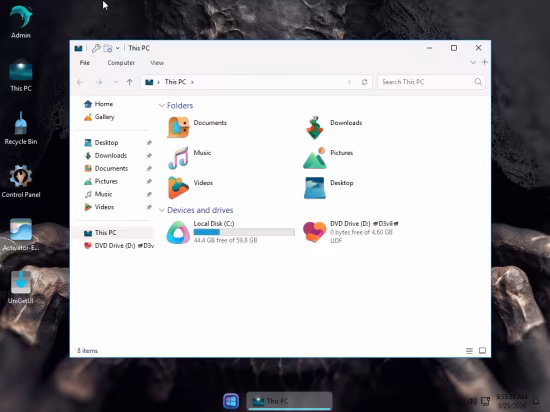Image resolution: width=550 pixels, height=412 pixels.
Task: Open pinned Documents in navigation pane
Action: [106, 168]
